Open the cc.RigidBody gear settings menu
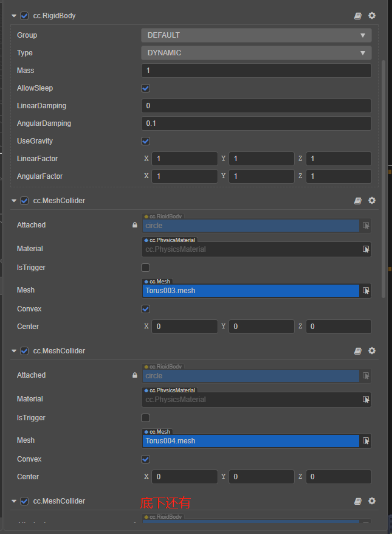 click(x=372, y=16)
